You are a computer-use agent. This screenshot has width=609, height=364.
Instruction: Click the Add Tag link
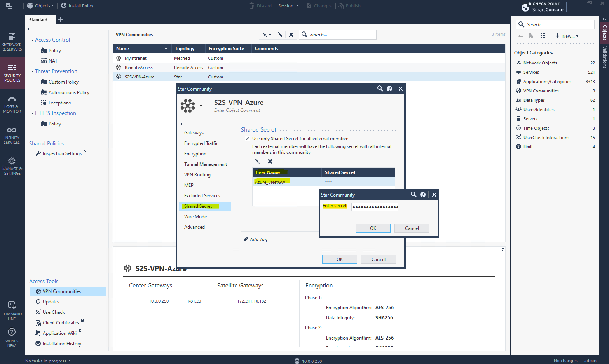pyautogui.click(x=255, y=240)
